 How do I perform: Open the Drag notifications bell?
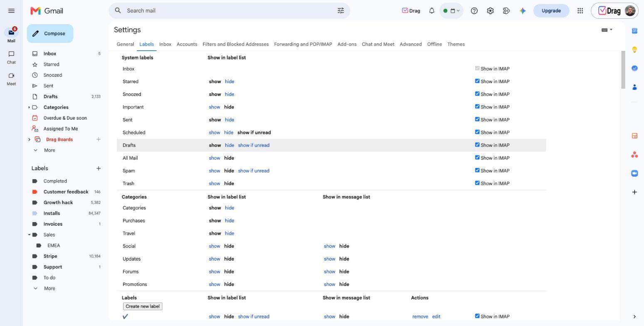pyautogui.click(x=432, y=11)
